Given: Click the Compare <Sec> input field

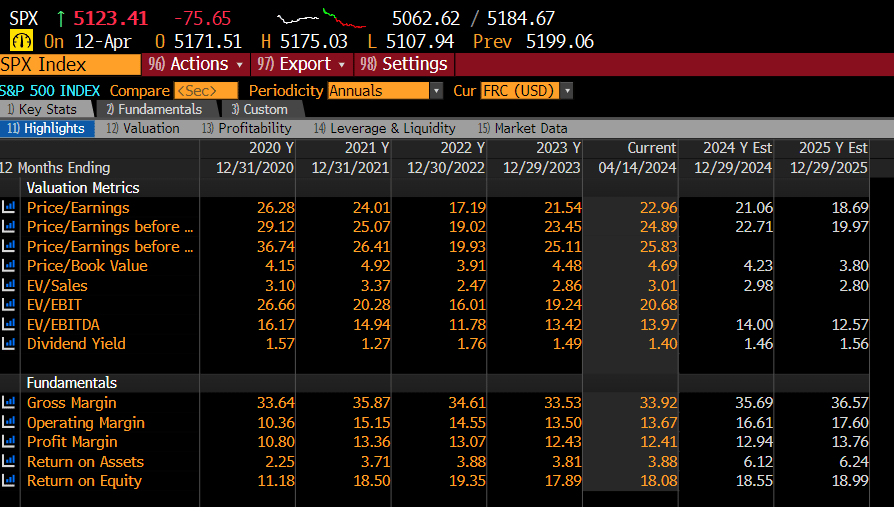Looking at the screenshot, I should 206,91.
